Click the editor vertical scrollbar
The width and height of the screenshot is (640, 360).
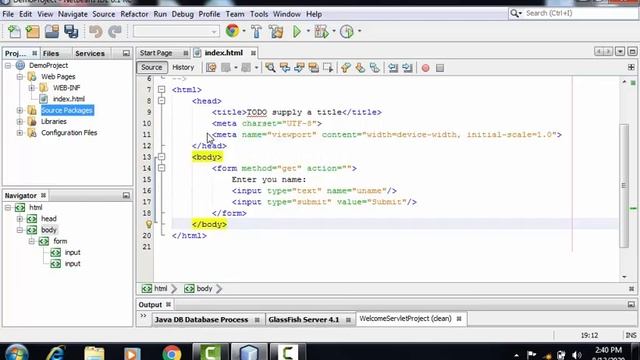[x=624, y=186]
